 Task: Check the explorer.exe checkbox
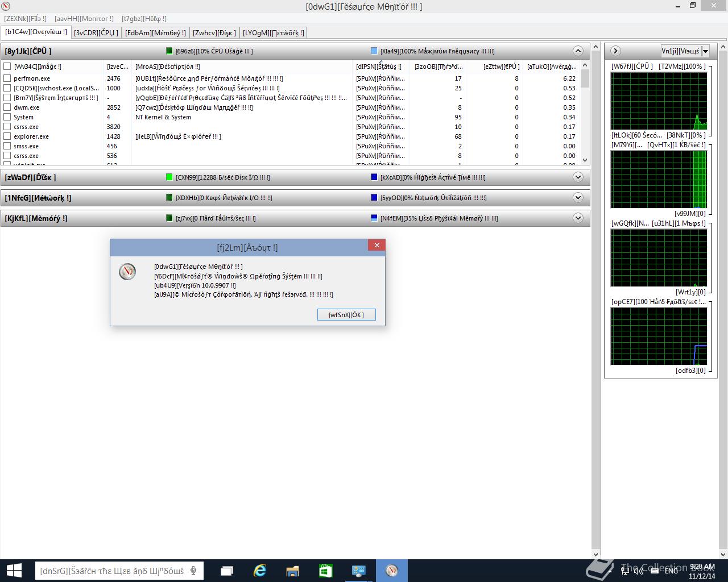point(7,136)
